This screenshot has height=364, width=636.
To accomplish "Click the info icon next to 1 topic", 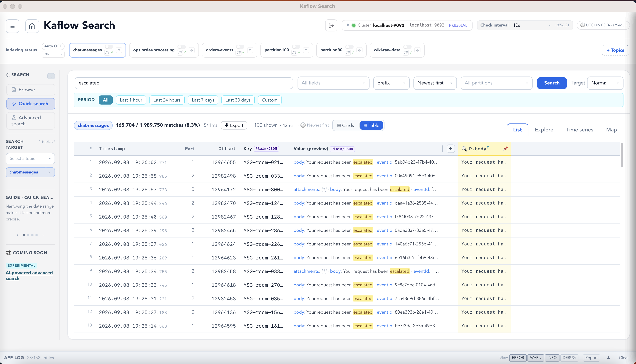I will click(53, 141).
